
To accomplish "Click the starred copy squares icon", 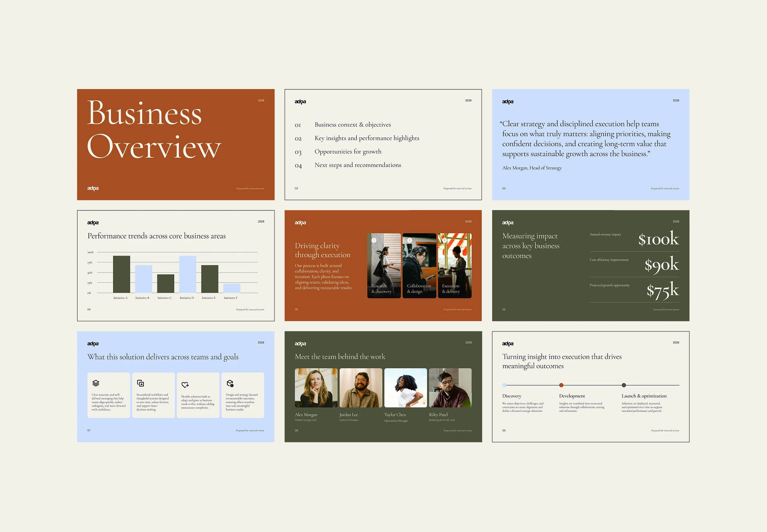I will click(141, 383).
